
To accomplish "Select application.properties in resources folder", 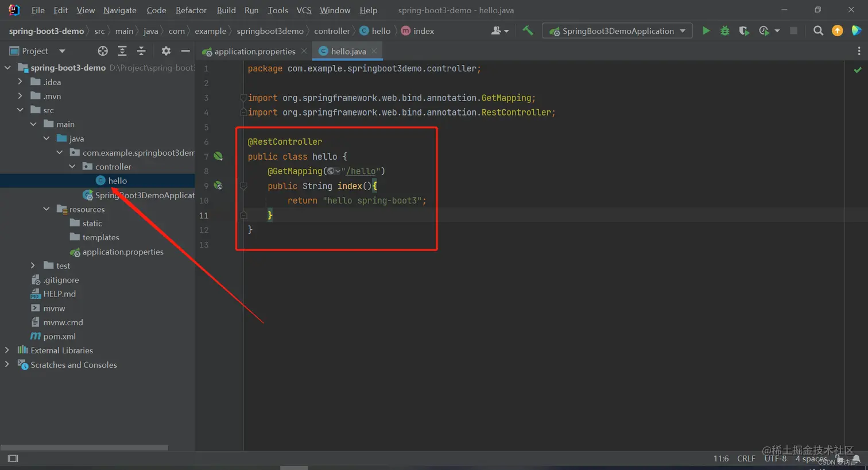I will [122, 252].
